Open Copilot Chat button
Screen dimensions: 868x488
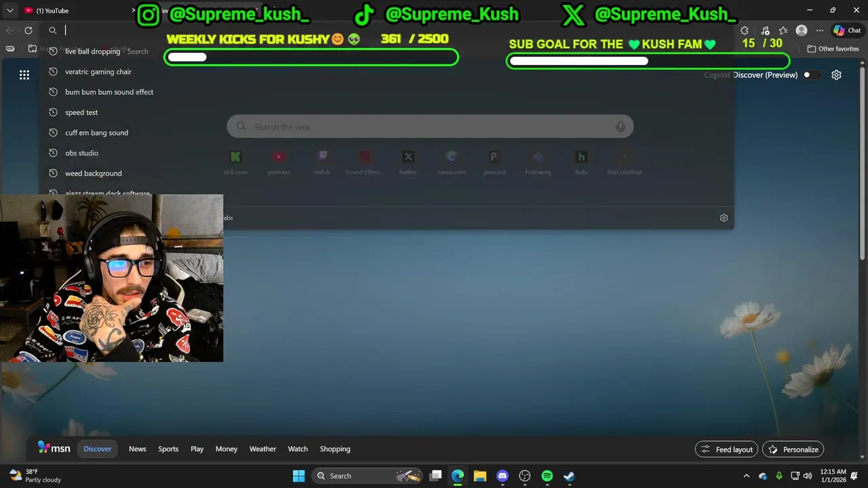point(848,30)
